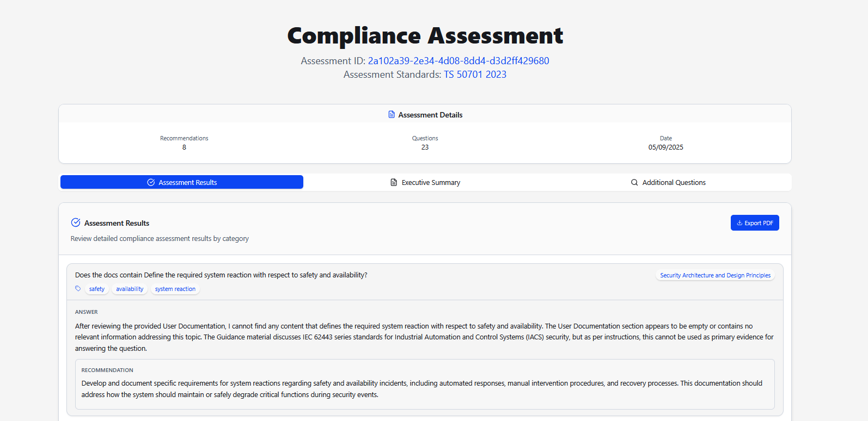Screen dimensions: 868x421
Task: Follow the TS 50701 2023 standards link
Action: [475, 75]
